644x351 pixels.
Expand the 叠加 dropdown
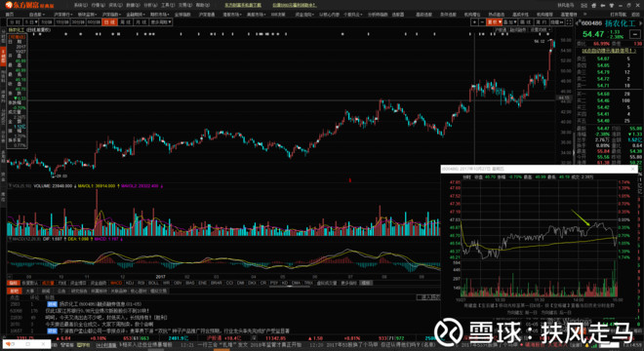tap(509, 21)
